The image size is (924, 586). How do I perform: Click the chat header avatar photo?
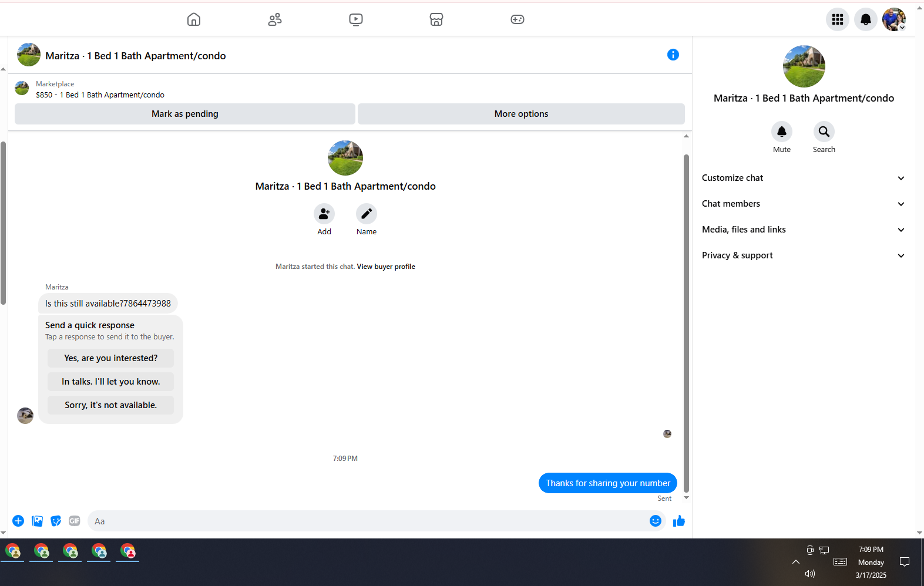tap(29, 55)
